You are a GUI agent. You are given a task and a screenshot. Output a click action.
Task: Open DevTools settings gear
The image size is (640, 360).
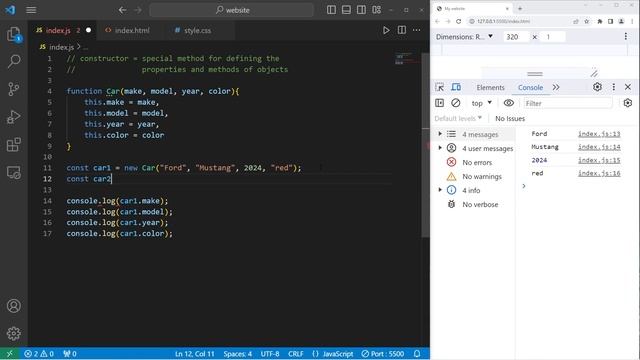pos(597,87)
